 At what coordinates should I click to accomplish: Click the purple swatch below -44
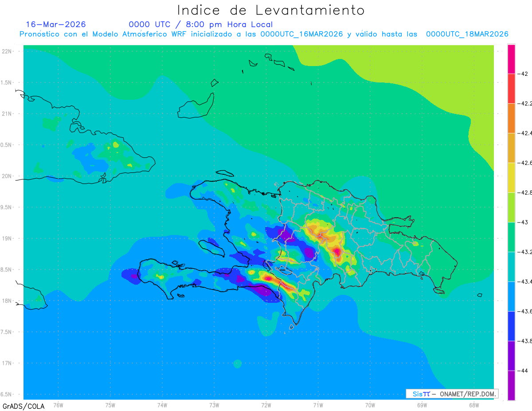(x=511, y=385)
